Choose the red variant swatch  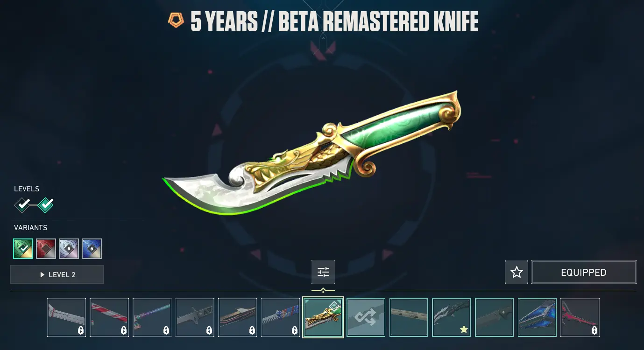[46, 249]
